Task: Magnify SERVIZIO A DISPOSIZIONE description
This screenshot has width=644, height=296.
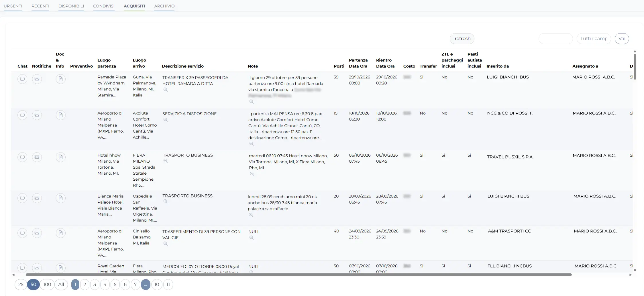Action: (166, 120)
